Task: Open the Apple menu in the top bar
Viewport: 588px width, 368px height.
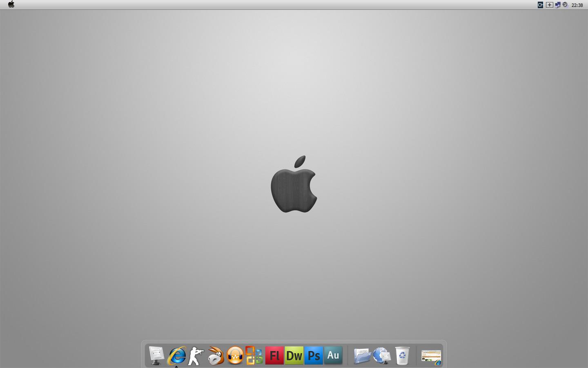Action: click(11, 4)
